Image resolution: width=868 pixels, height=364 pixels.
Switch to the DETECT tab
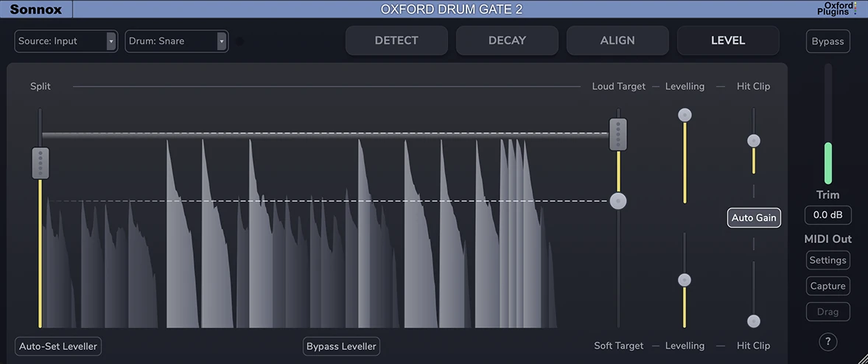396,41
